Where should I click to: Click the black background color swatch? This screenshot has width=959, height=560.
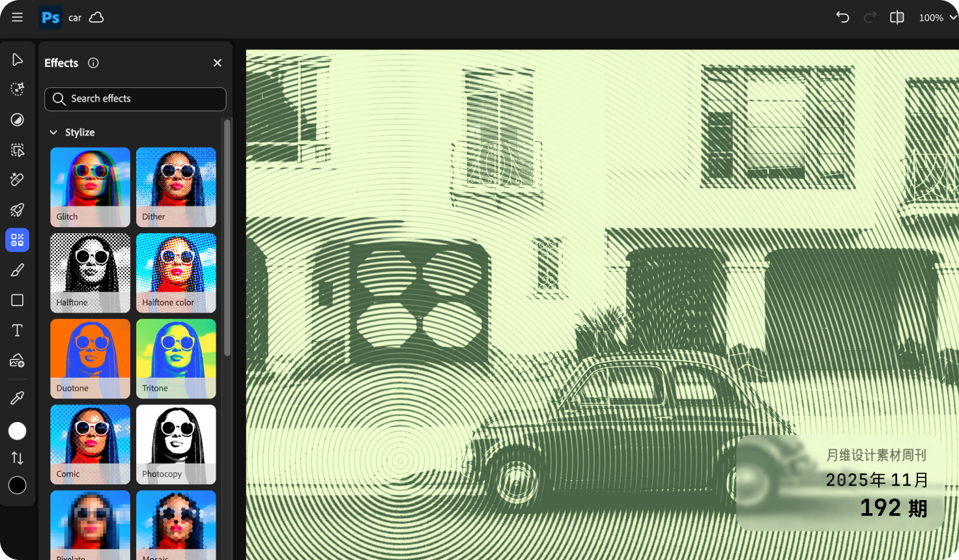(18, 485)
